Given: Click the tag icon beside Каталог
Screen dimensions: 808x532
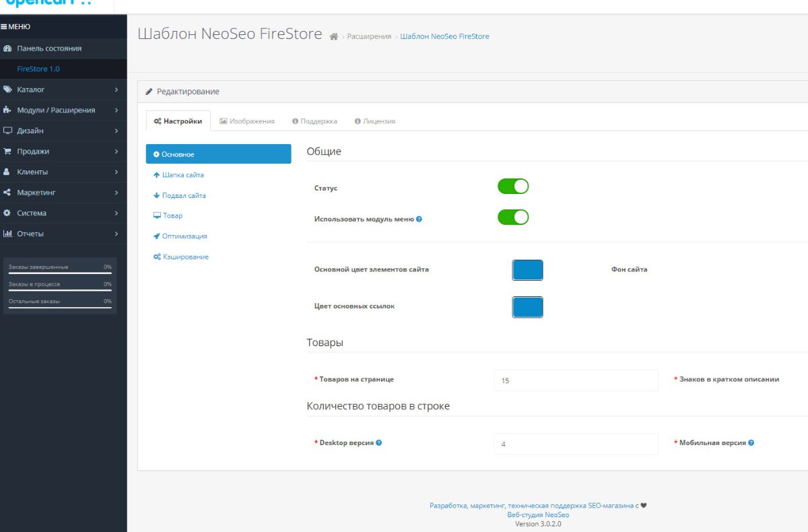Looking at the screenshot, I should click(x=7, y=90).
